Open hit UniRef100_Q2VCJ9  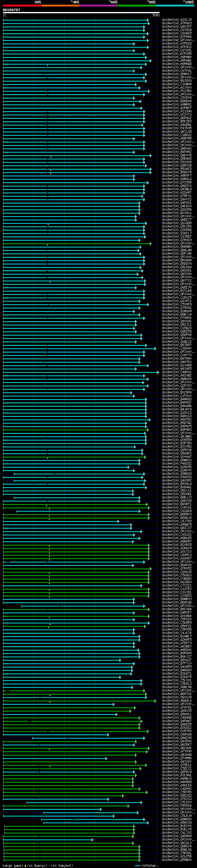point(177,20)
